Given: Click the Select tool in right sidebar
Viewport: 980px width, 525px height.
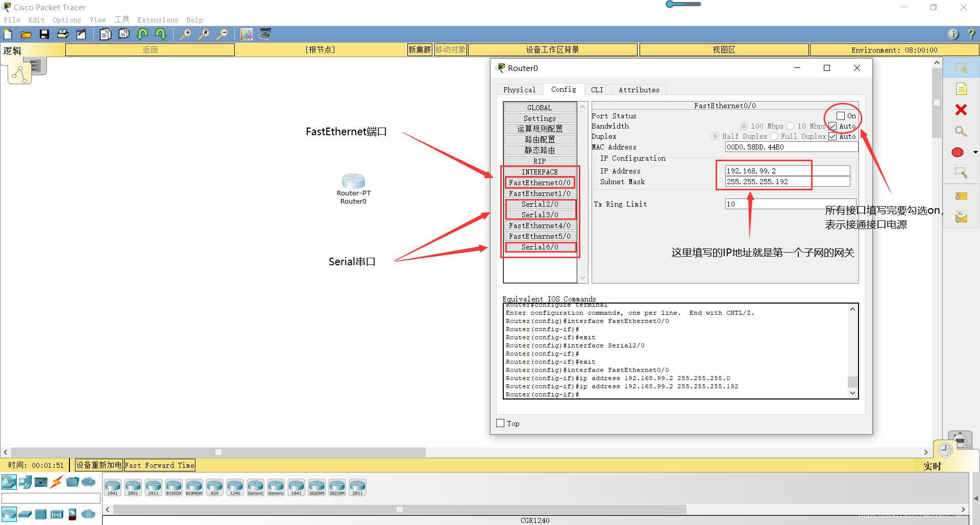Looking at the screenshot, I should point(961,68).
